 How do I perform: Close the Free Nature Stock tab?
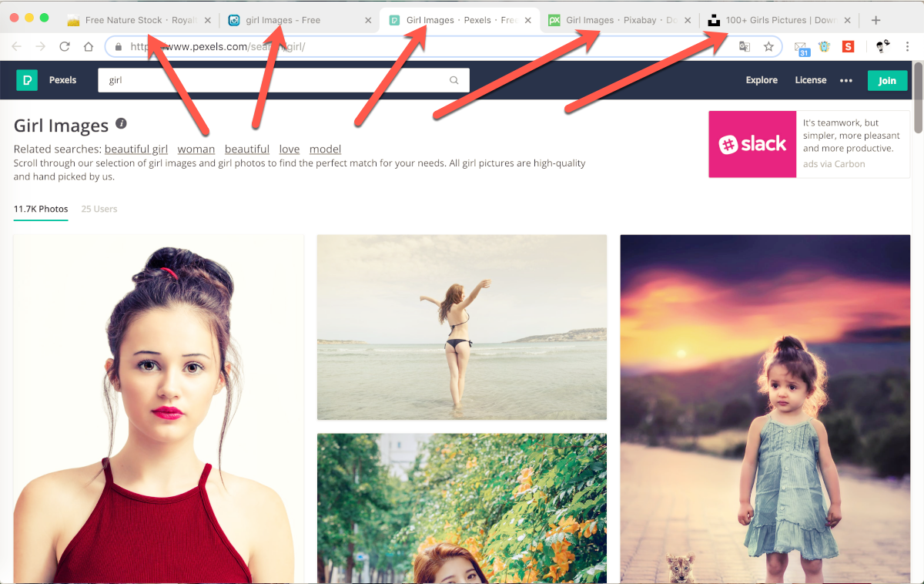coord(207,21)
